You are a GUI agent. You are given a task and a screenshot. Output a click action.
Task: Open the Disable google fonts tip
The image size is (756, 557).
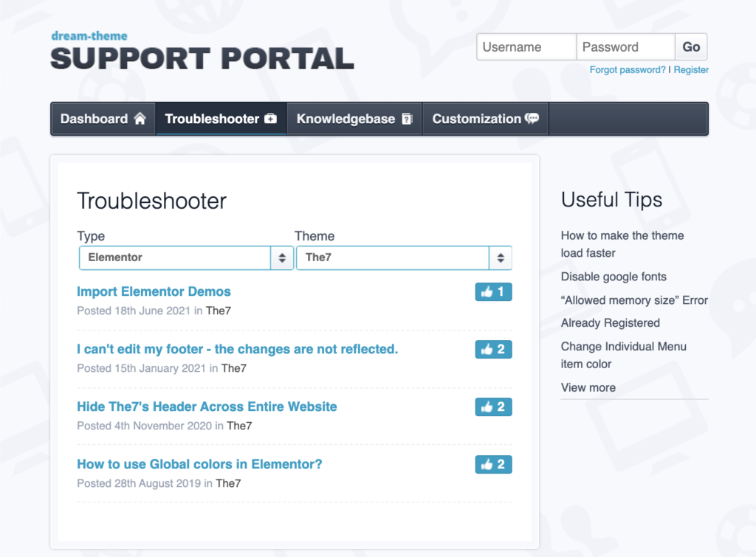[x=614, y=277]
